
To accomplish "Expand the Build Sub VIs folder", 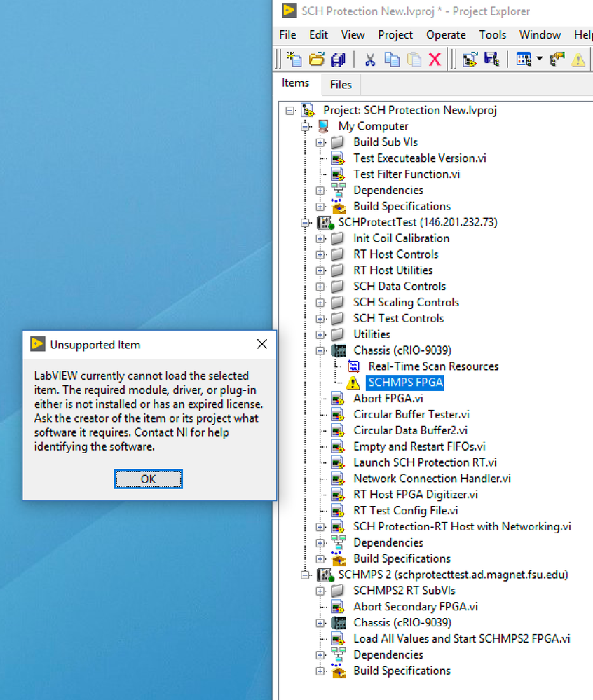I will tap(320, 142).
